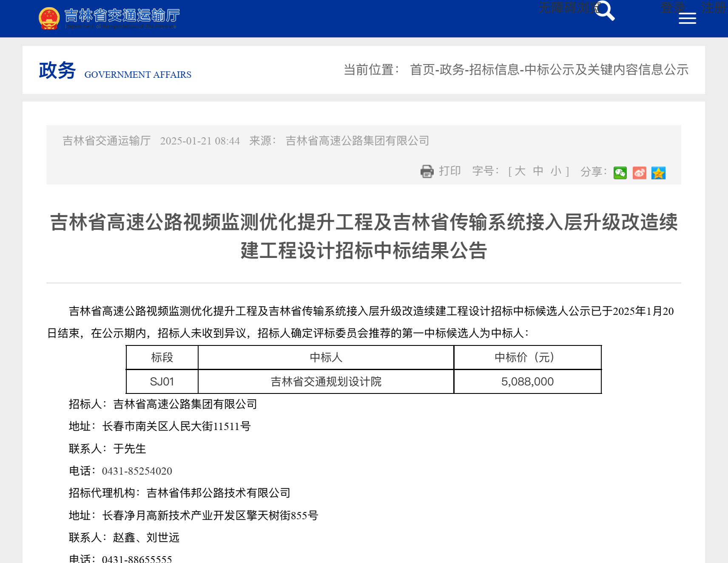The height and width of the screenshot is (563, 728).
Task: Open search with the magnifier icon
Action: pos(605,11)
